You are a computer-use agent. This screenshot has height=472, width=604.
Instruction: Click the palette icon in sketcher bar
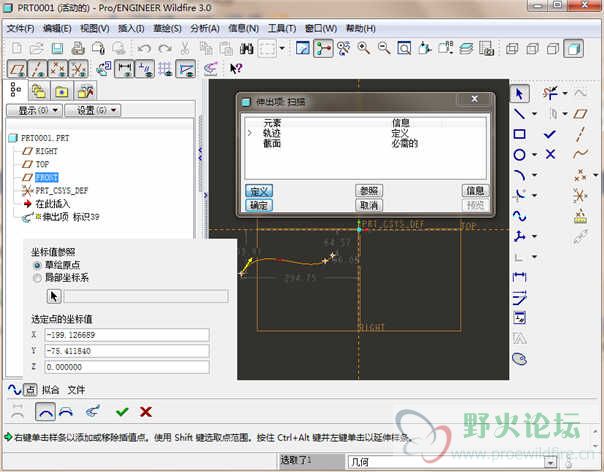click(520, 359)
